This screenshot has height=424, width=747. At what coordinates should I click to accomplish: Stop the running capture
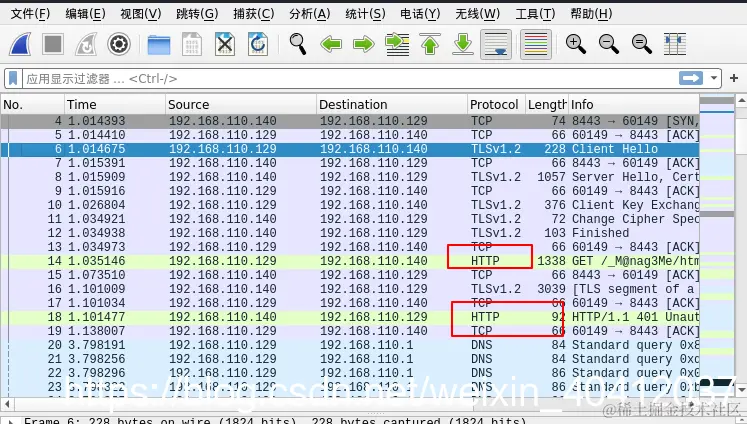[x=52, y=44]
